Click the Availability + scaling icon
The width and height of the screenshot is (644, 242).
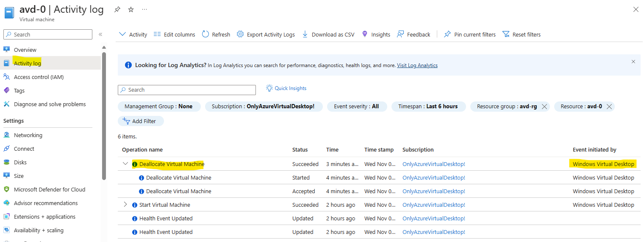coord(6,230)
